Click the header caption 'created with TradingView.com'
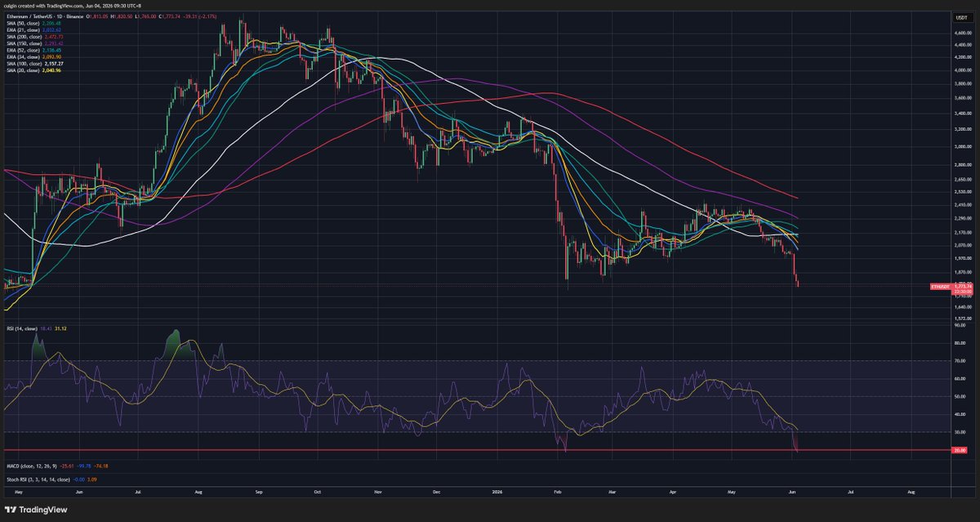 pyautogui.click(x=49, y=6)
